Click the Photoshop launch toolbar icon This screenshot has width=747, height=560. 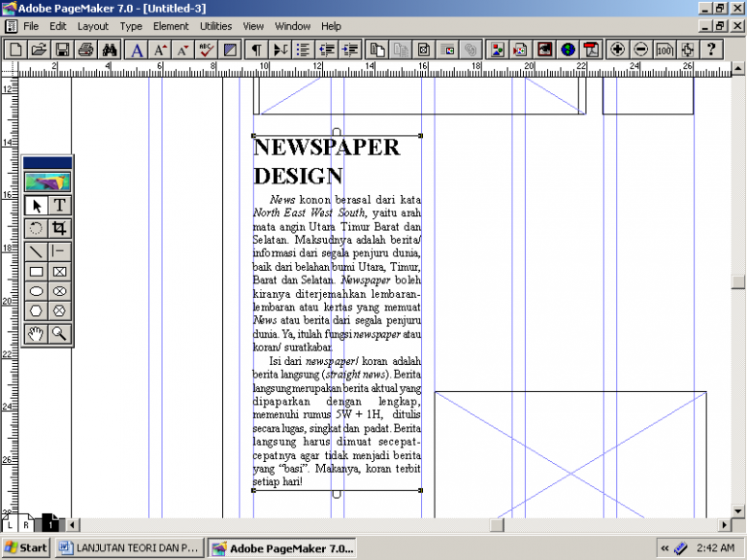(544, 49)
